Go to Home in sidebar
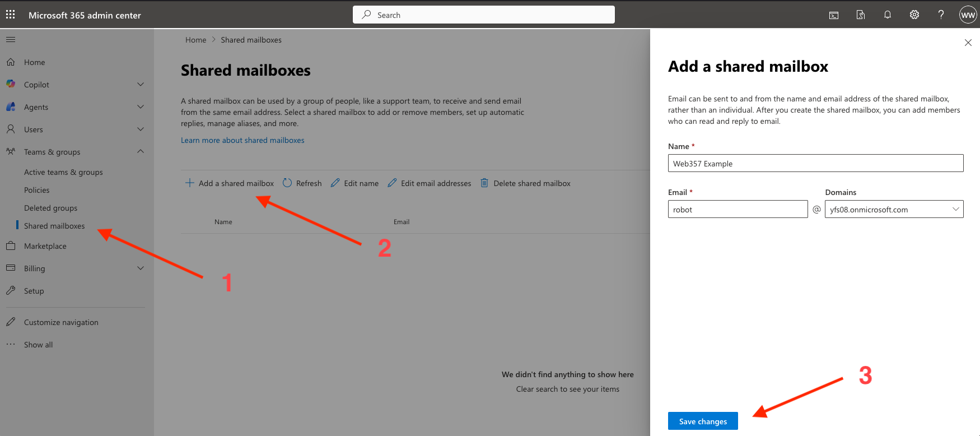Screen dimensions: 980x436 [x=35, y=62]
